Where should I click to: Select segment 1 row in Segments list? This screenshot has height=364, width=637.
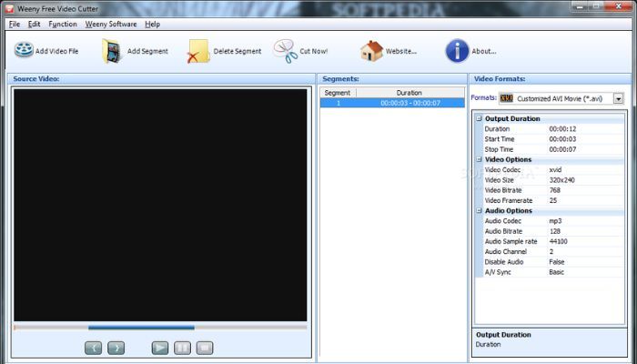pyautogui.click(x=392, y=103)
